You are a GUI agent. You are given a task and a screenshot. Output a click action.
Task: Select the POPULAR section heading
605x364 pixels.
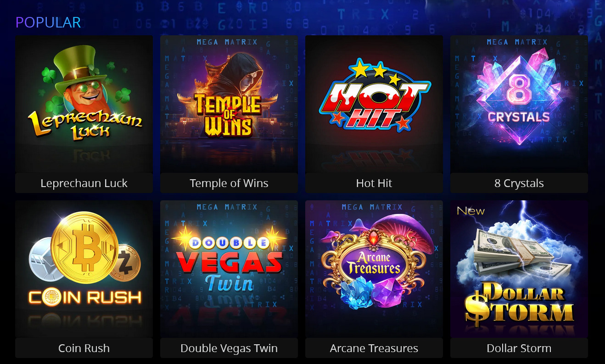(48, 22)
